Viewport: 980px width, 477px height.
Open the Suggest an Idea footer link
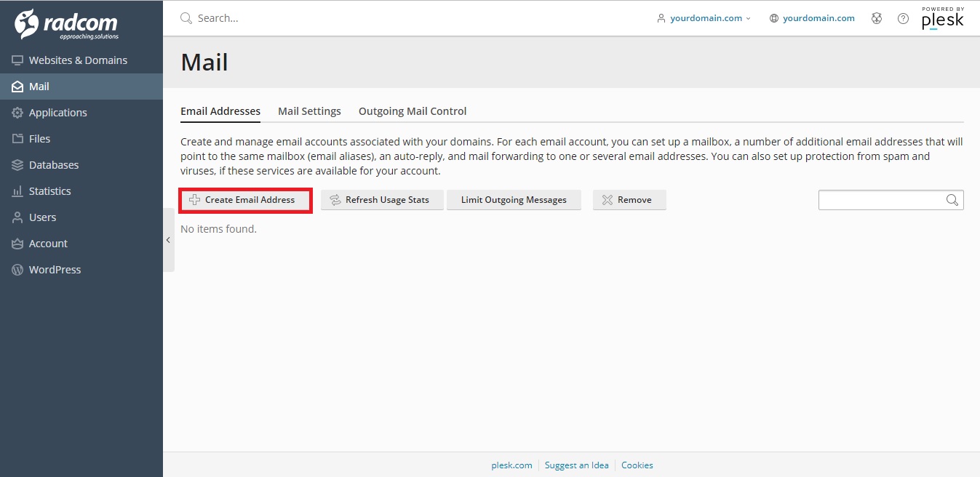coord(576,465)
